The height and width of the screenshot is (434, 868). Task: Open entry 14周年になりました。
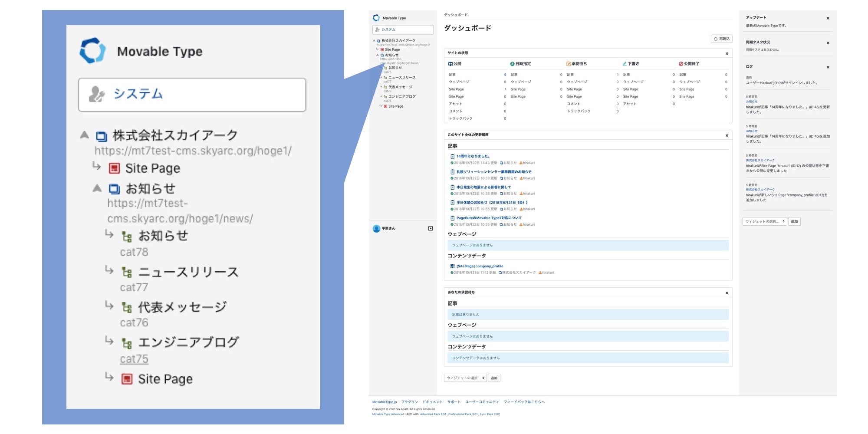tap(473, 156)
